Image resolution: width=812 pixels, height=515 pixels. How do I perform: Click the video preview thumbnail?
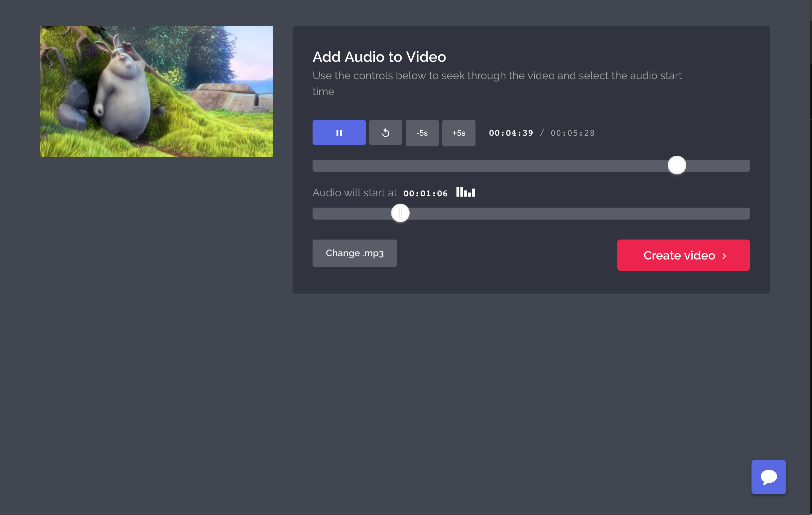pos(156,91)
